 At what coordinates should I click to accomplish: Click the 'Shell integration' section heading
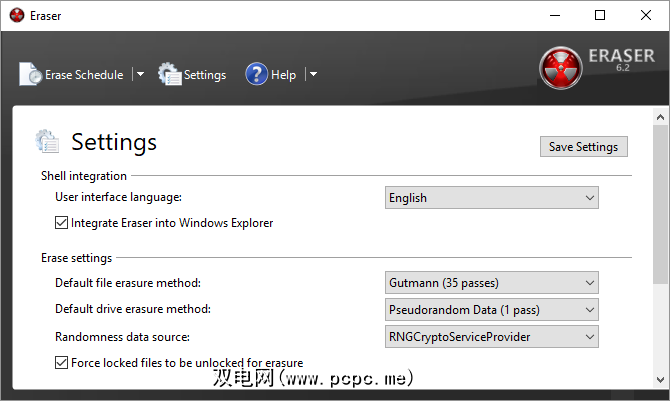click(84, 176)
